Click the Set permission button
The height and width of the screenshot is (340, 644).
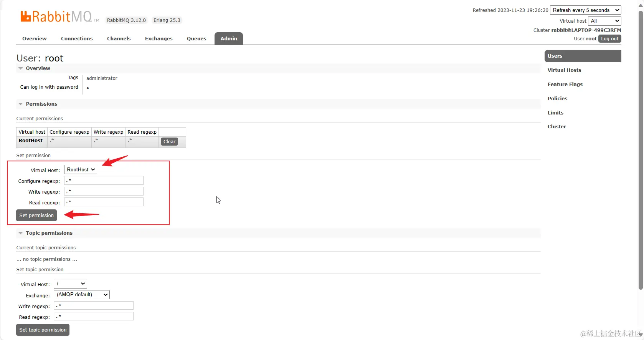(x=36, y=215)
